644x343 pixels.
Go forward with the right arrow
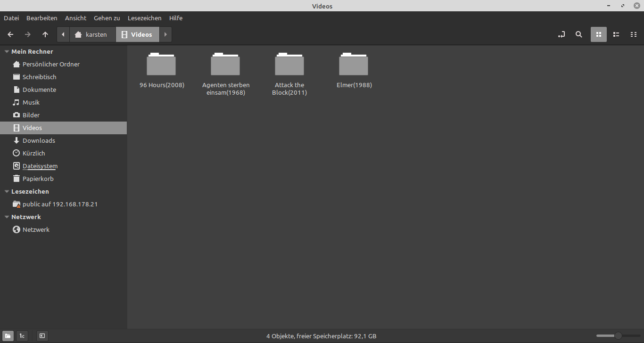click(28, 34)
